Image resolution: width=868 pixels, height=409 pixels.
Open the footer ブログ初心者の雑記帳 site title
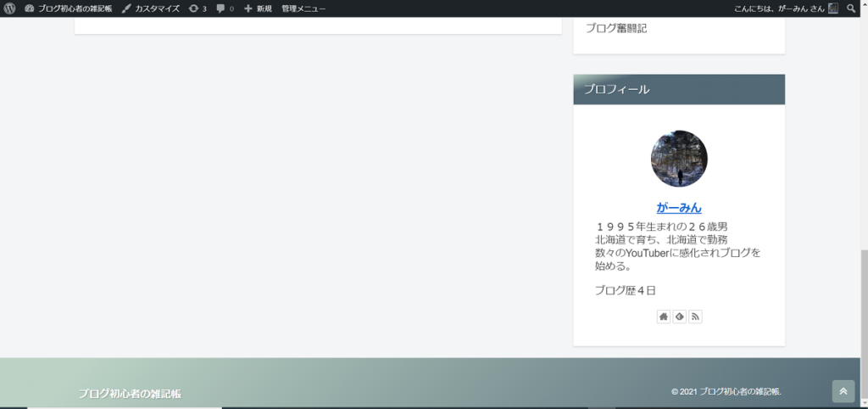click(x=130, y=394)
